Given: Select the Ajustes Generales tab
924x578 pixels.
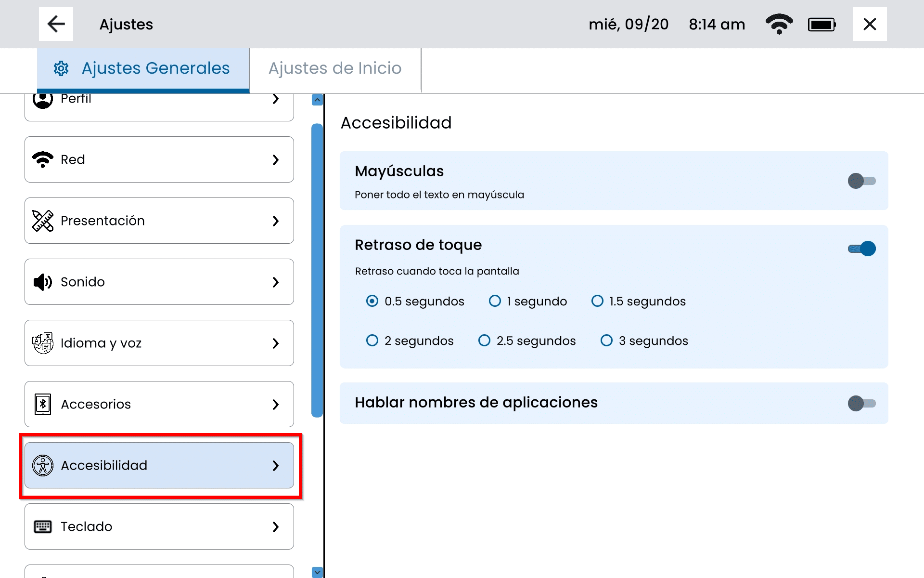Looking at the screenshot, I should pyautogui.click(x=143, y=68).
